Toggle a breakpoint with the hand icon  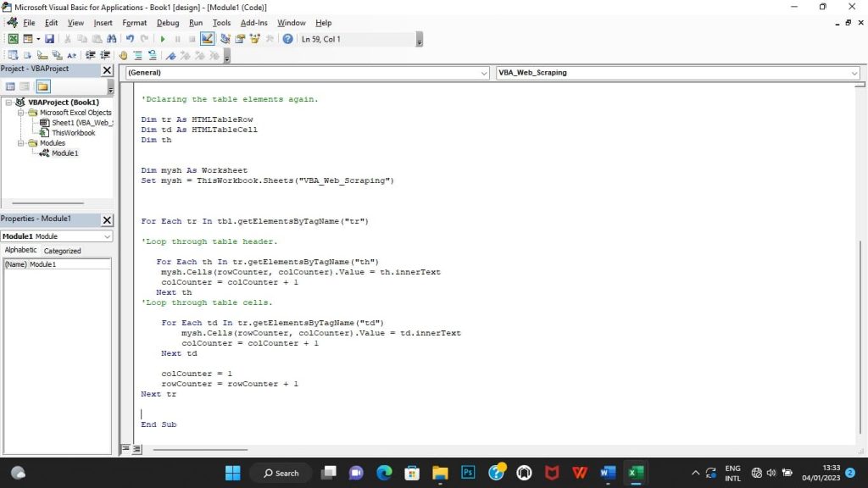click(123, 55)
